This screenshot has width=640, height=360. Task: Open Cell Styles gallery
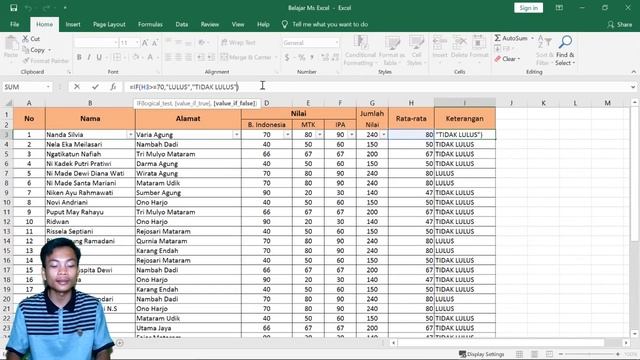pyautogui.click(x=416, y=51)
